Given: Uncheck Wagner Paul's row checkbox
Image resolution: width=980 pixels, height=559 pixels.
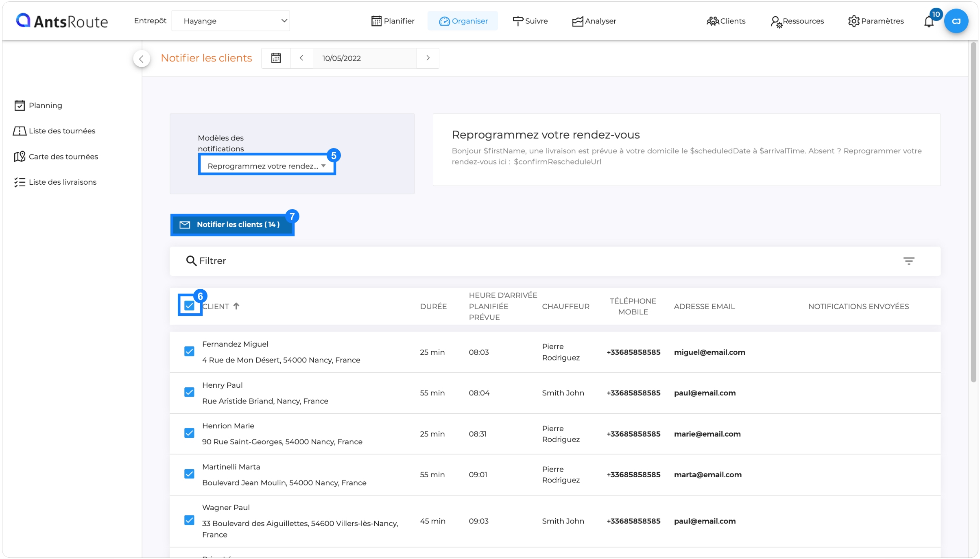Looking at the screenshot, I should (x=189, y=520).
